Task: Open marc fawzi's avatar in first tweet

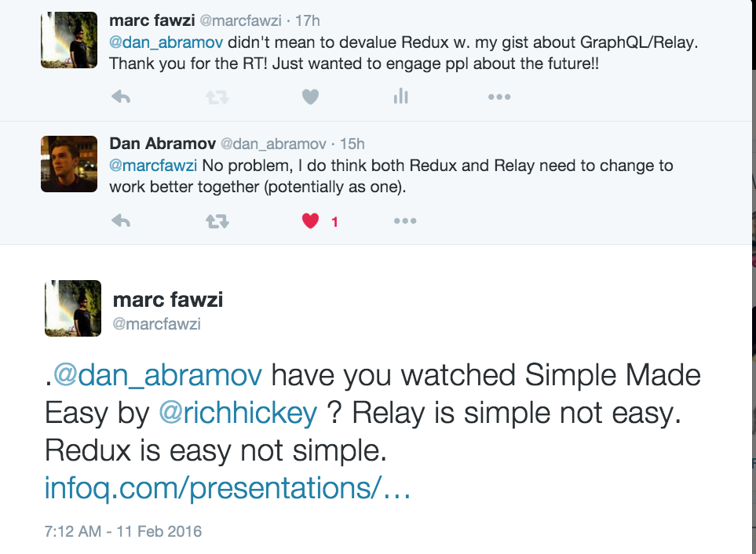Action: click(x=68, y=40)
